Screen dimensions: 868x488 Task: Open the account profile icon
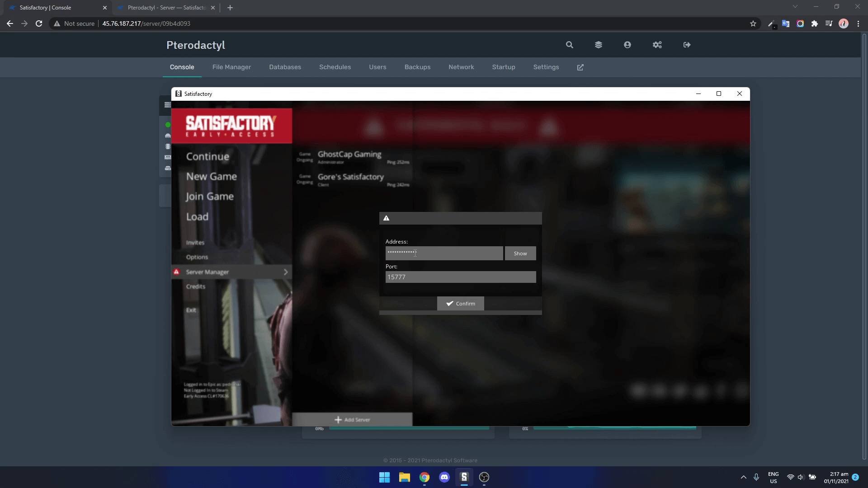tap(627, 45)
